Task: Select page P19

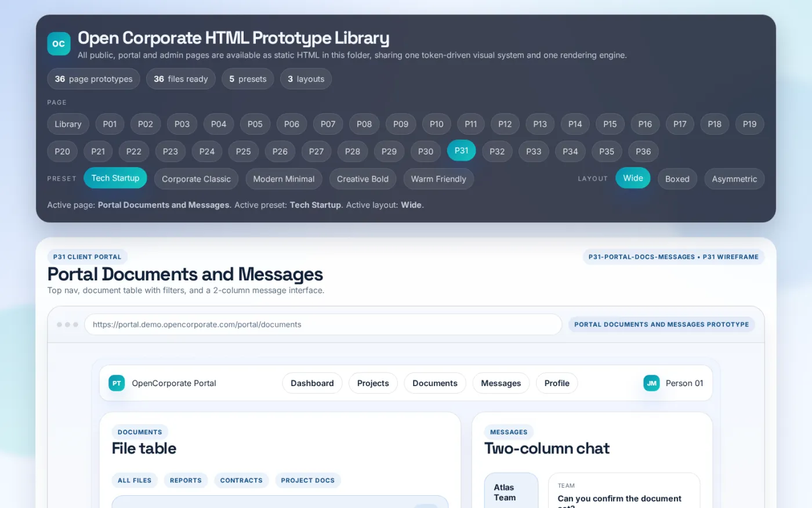Action: tap(750, 124)
